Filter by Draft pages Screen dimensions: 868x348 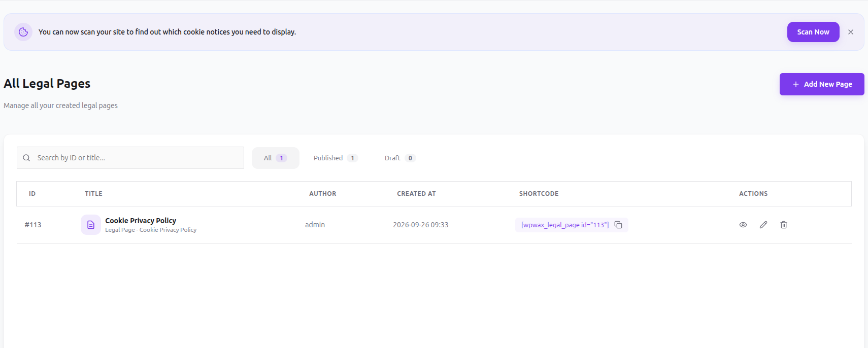tap(400, 158)
